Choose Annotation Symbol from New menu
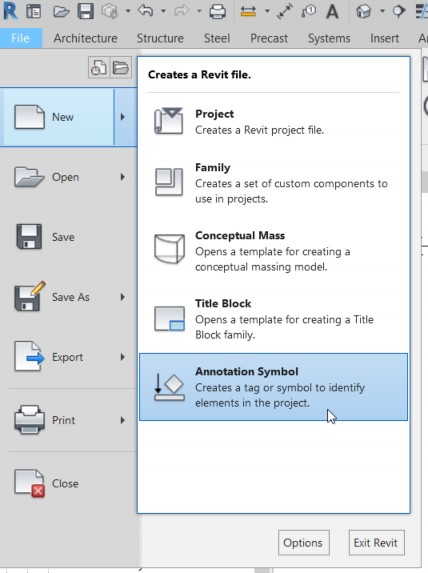The height and width of the screenshot is (573, 428). [x=273, y=387]
